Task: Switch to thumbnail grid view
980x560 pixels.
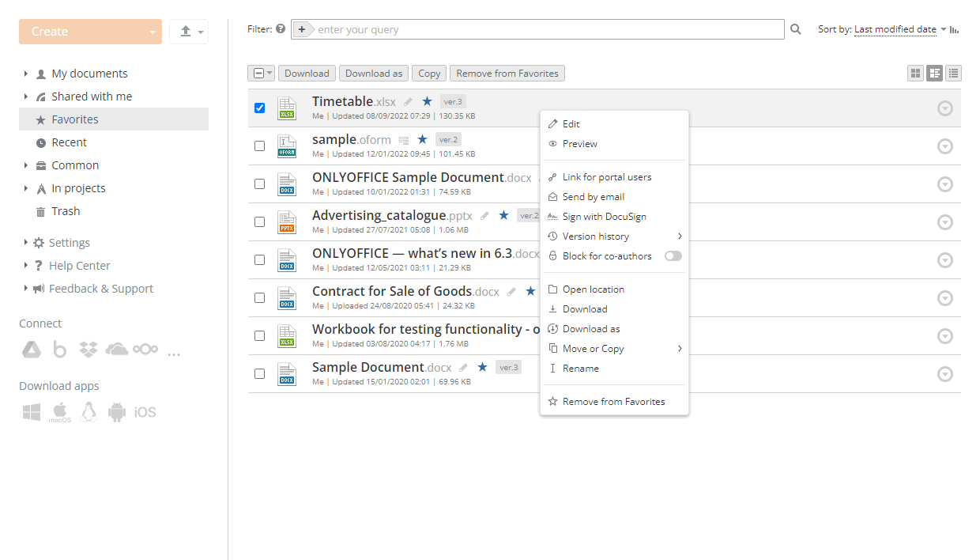Action: click(916, 74)
